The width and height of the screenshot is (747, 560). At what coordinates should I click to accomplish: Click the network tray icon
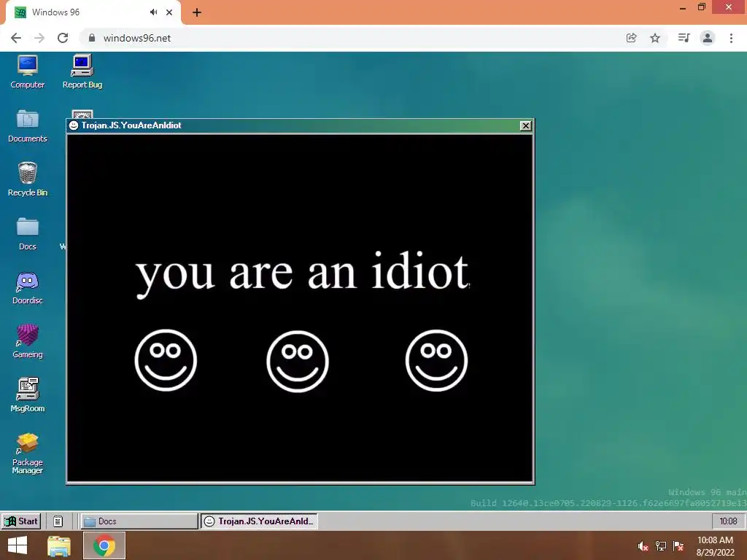[661, 545]
